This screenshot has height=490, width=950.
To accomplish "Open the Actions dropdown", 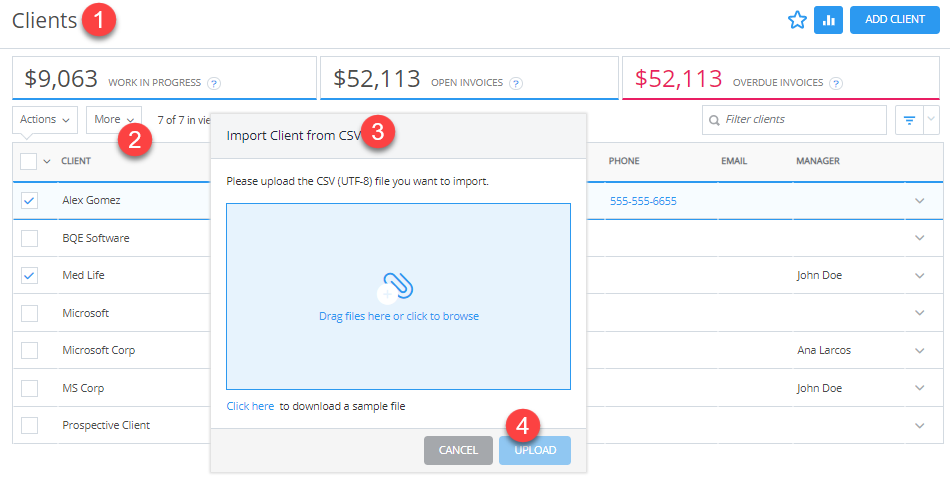I will 45,119.
